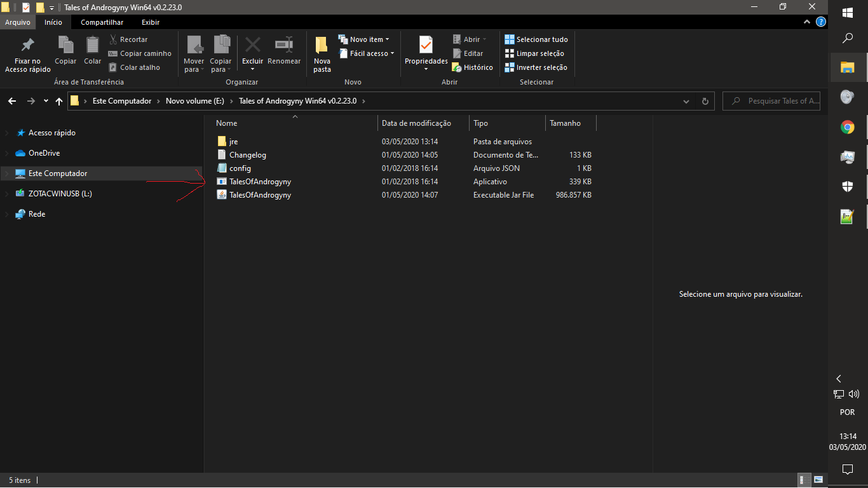Click the Excluir red X icon
Image resolution: width=868 pixels, height=488 pixels.
(253, 44)
